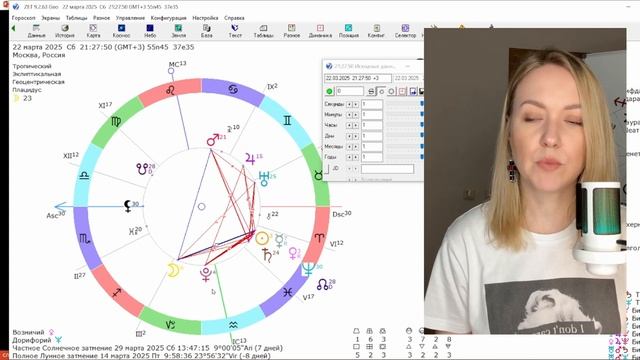The height and width of the screenshot is (360, 640).
Task: Click the "Плацидус" house system label
Action: coord(27,90)
